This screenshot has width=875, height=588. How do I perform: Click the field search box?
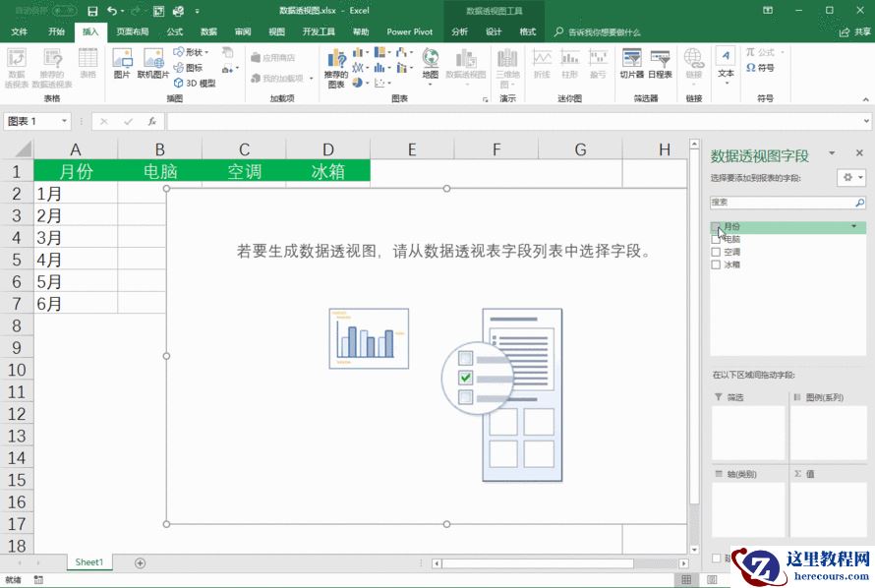782,203
